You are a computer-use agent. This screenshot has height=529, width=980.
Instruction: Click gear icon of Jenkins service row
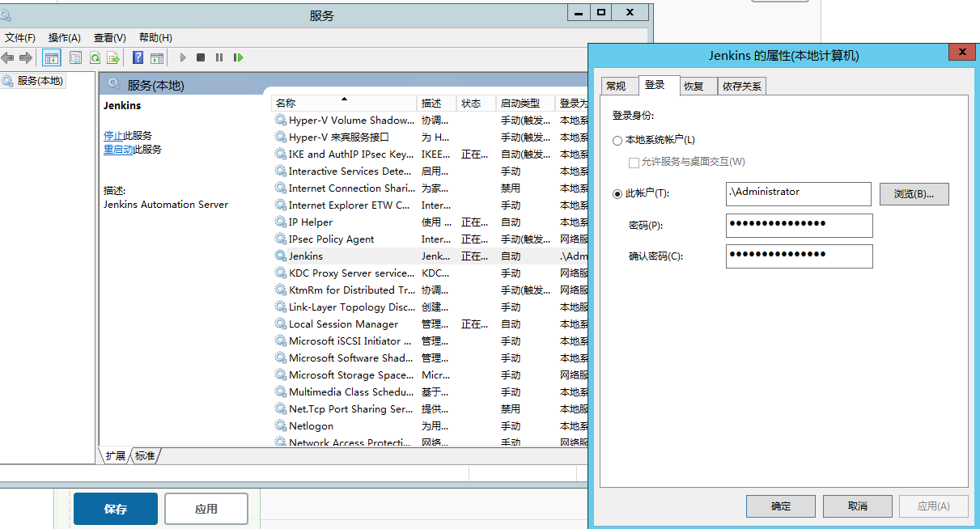pos(281,256)
